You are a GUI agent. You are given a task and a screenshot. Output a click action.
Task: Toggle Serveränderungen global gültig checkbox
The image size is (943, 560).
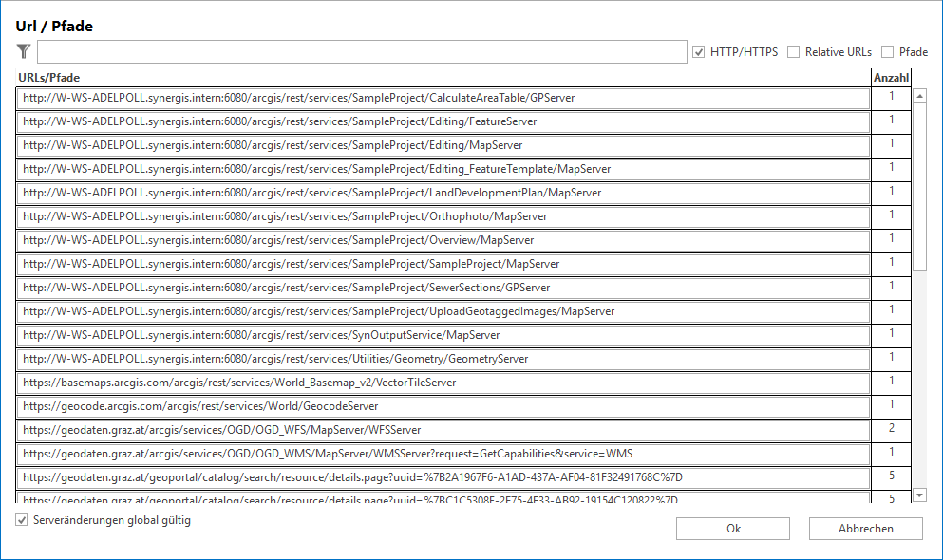pos(22,521)
